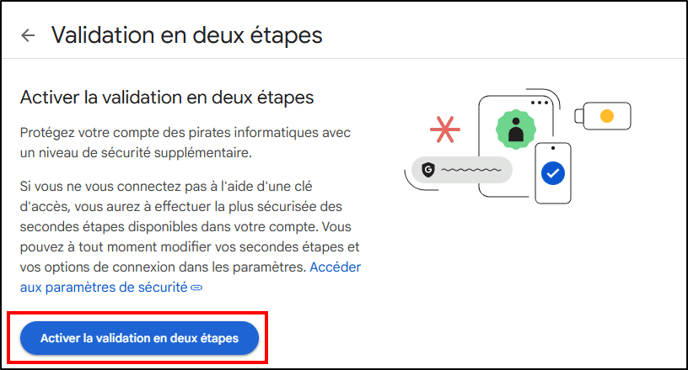The height and width of the screenshot is (370, 688).
Task: Click the green user badge icon
Action: (x=516, y=129)
